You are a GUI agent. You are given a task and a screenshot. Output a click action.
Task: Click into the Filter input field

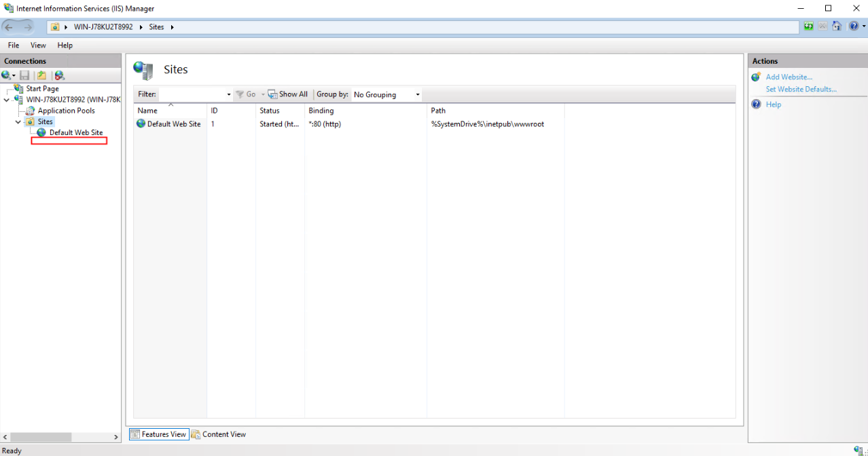[x=192, y=94]
